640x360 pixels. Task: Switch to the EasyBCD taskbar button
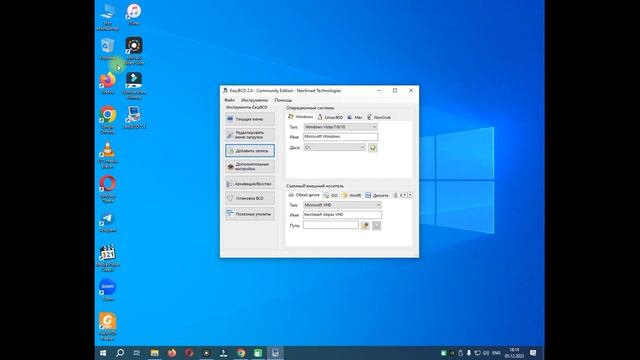(275, 353)
